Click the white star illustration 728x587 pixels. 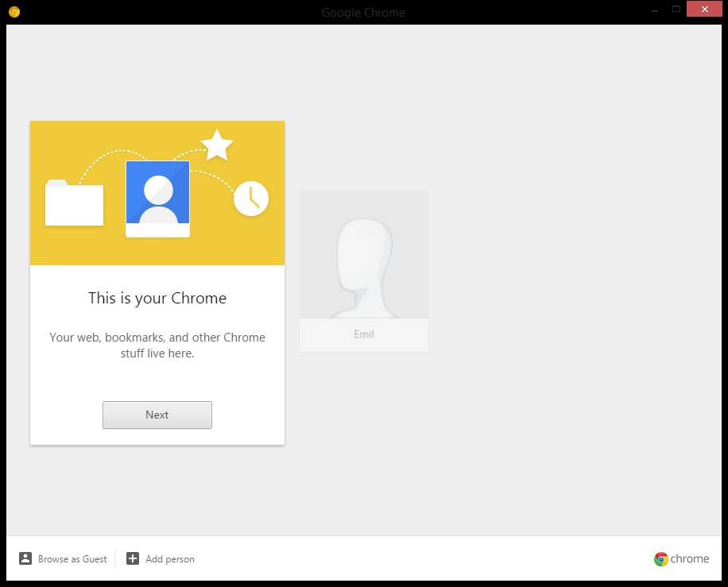[217, 145]
